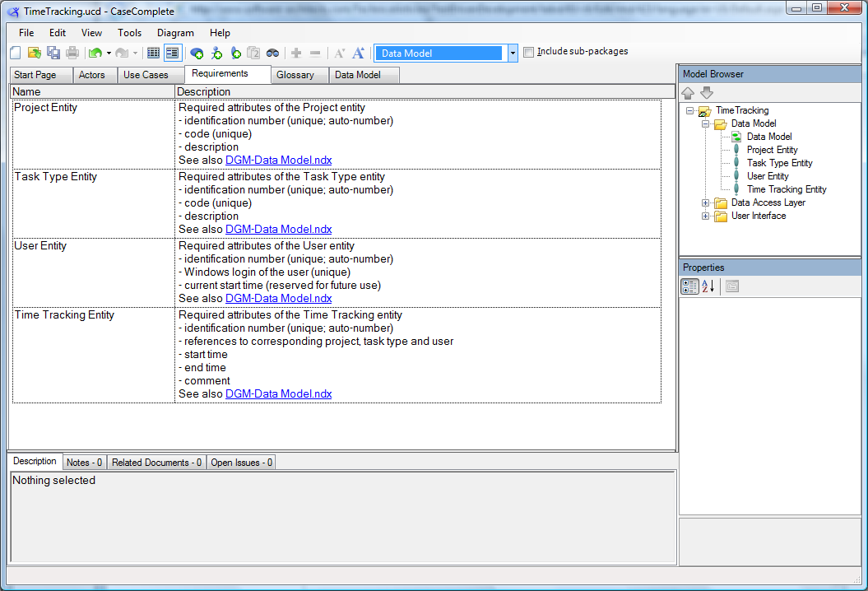
Task: Select User Entity name cell in table
Action: coord(93,272)
